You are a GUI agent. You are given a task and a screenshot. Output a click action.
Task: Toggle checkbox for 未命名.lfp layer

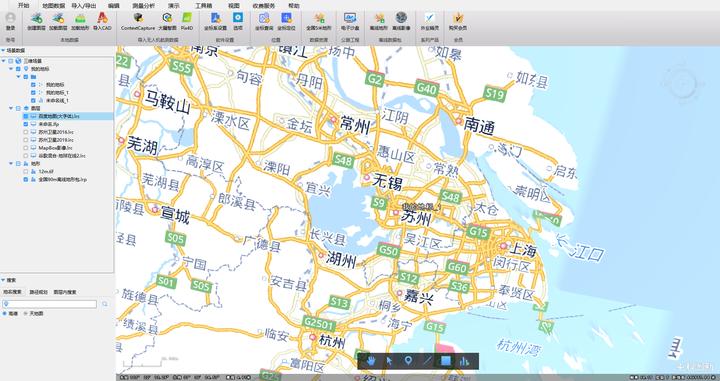click(x=26, y=124)
